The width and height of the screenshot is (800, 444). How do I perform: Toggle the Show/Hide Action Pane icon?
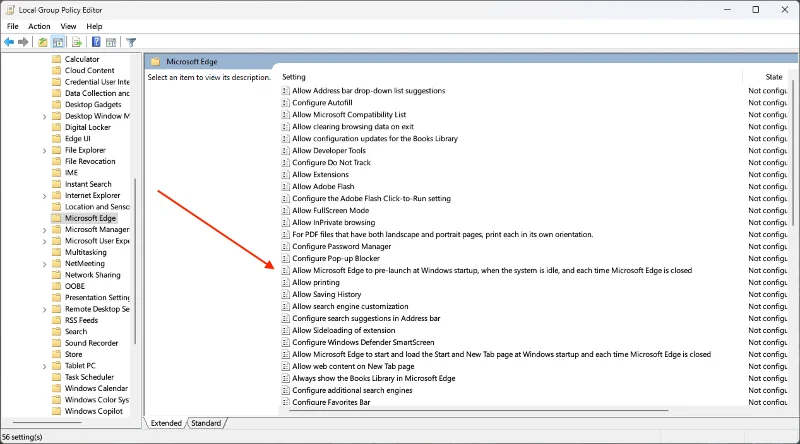(111, 42)
